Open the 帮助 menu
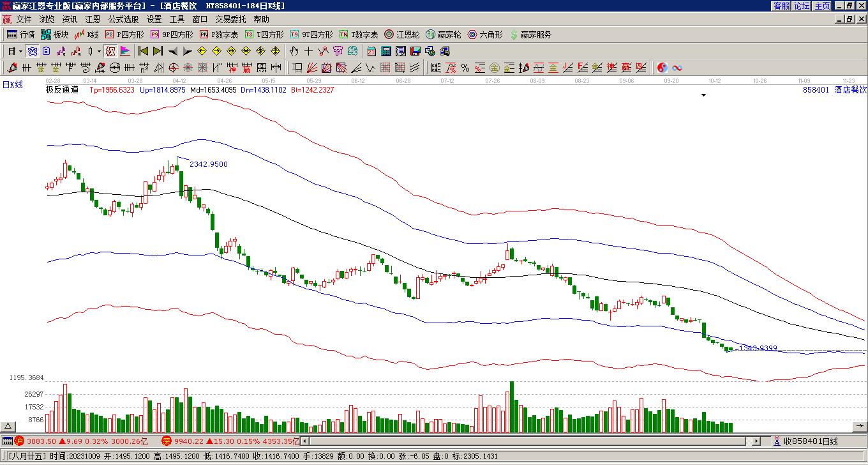Image resolution: width=868 pixels, height=465 pixels. 261,20
